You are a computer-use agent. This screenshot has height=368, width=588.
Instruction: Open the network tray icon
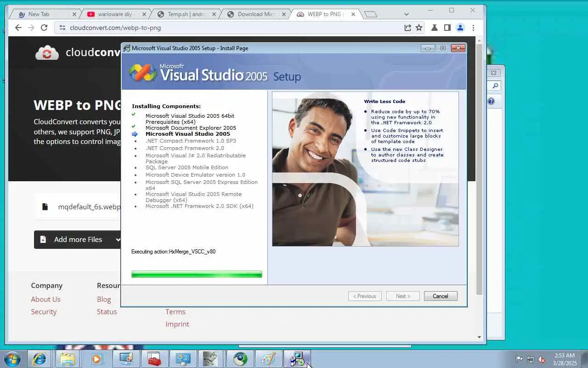531,359
